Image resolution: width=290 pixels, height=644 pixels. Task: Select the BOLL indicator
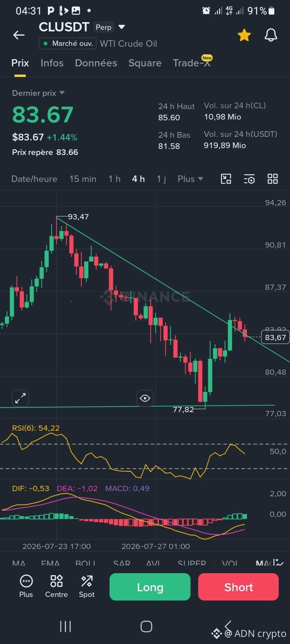click(x=85, y=563)
